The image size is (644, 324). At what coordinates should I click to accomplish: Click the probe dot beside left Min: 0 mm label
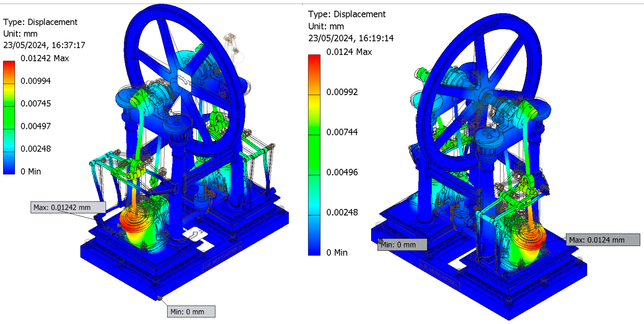point(160,298)
